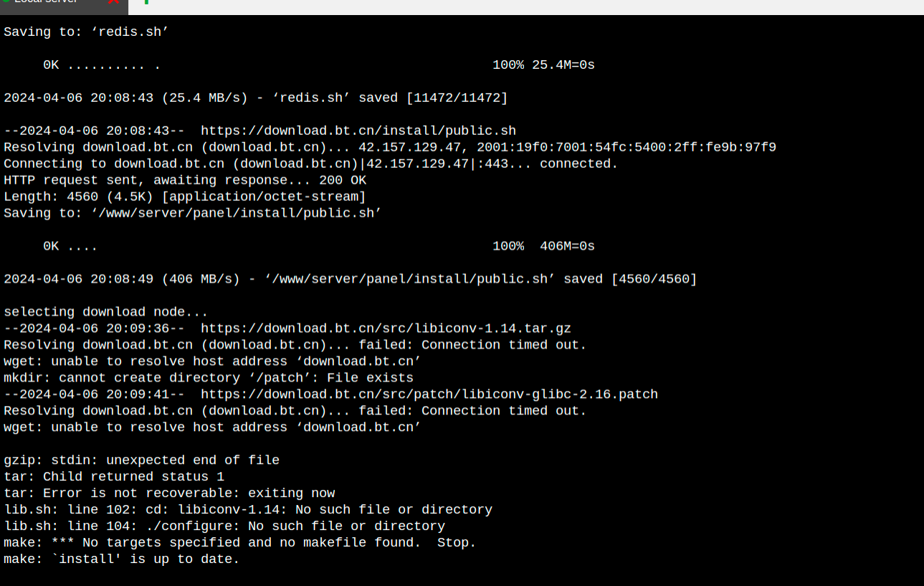This screenshot has height=586, width=924.
Task: Click the lib.sh line 102 error message
Action: [x=247, y=510]
